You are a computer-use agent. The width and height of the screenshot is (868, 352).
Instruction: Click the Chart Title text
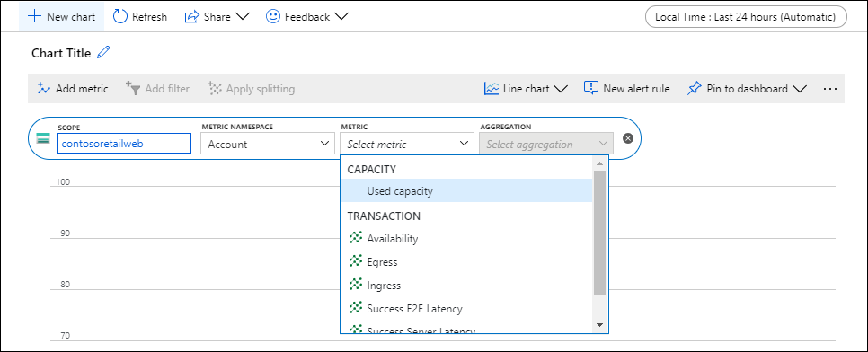click(x=61, y=53)
